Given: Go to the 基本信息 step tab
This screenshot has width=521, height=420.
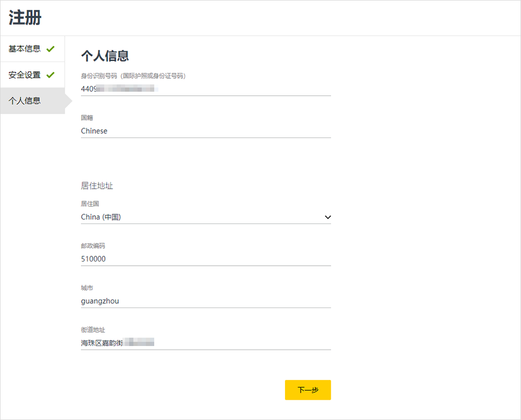Looking at the screenshot, I should pos(25,49).
